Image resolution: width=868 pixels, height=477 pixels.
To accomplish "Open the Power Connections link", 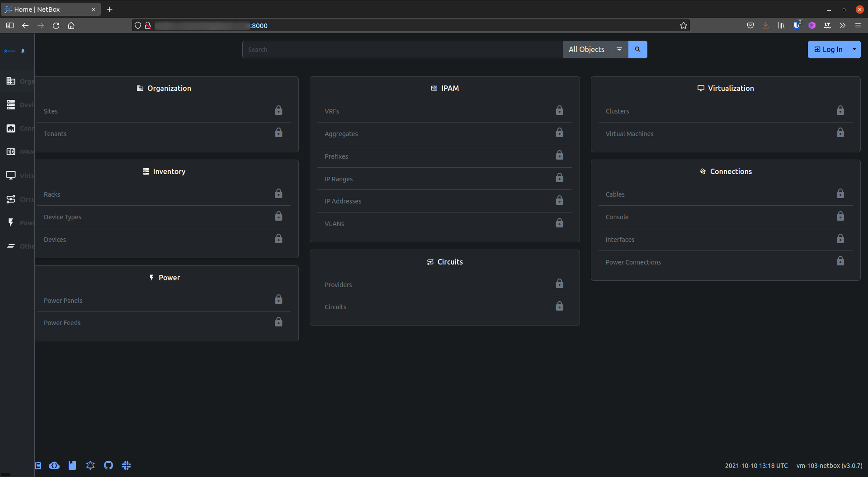I will point(633,262).
